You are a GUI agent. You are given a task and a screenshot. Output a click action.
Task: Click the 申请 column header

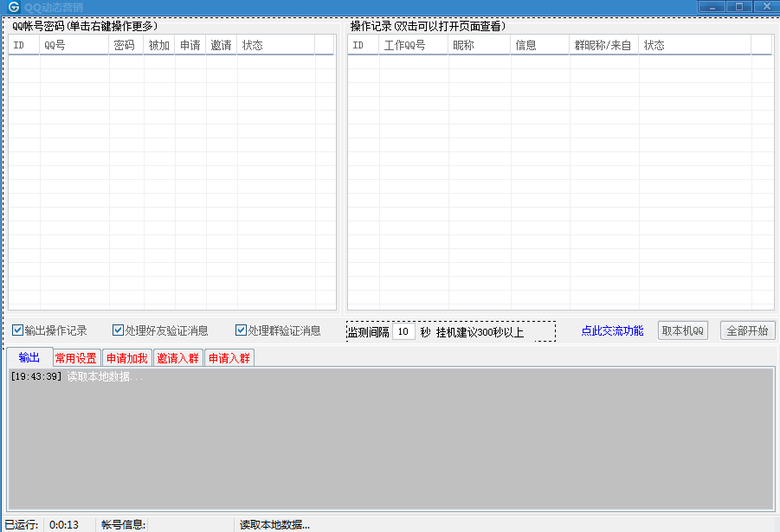tap(190, 45)
